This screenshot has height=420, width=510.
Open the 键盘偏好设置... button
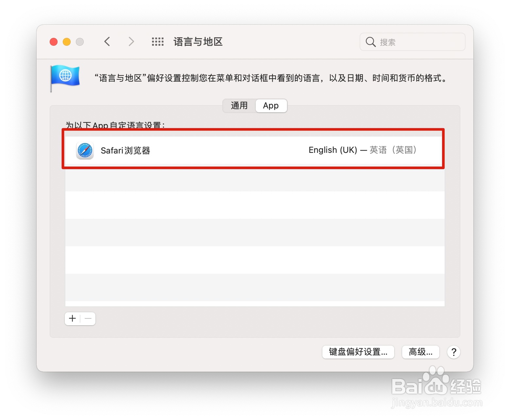(x=358, y=352)
